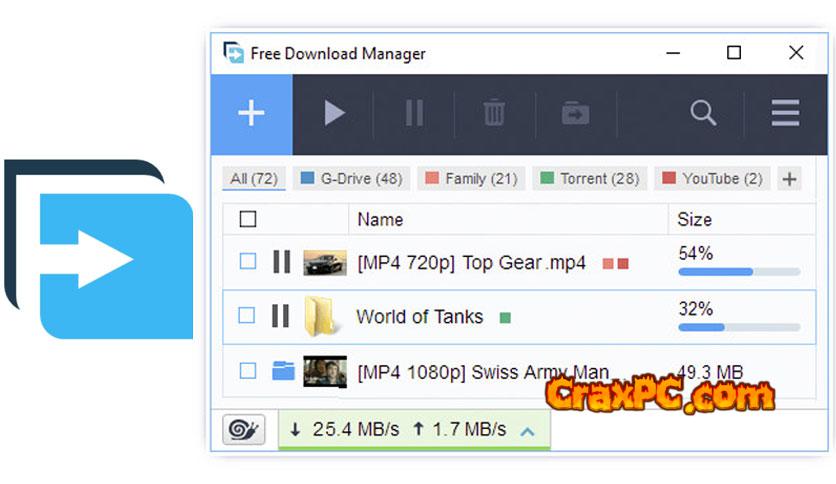Sort list by the Size column

pos(695,219)
